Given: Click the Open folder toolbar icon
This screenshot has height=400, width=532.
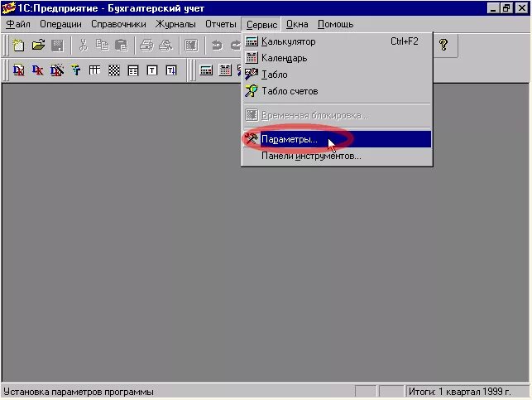Looking at the screenshot, I should click(38, 45).
